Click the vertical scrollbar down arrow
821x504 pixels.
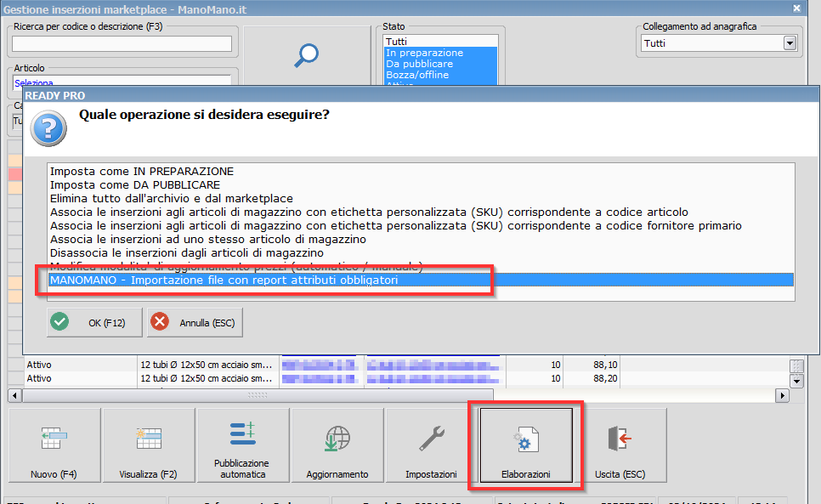pyautogui.click(x=796, y=381)
